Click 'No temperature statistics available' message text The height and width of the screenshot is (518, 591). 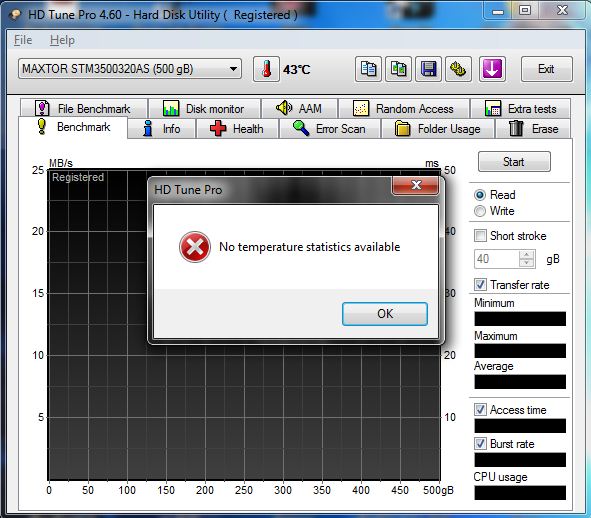309,247
